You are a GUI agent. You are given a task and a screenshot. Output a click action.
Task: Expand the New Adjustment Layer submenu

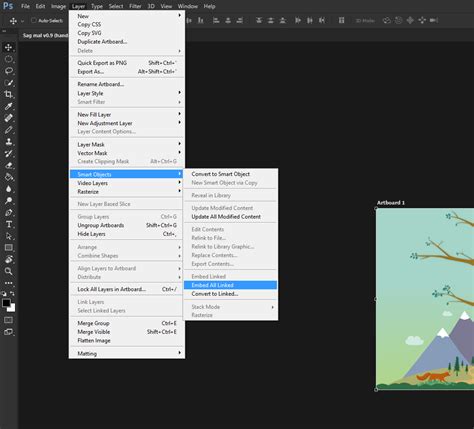(127, 123)
